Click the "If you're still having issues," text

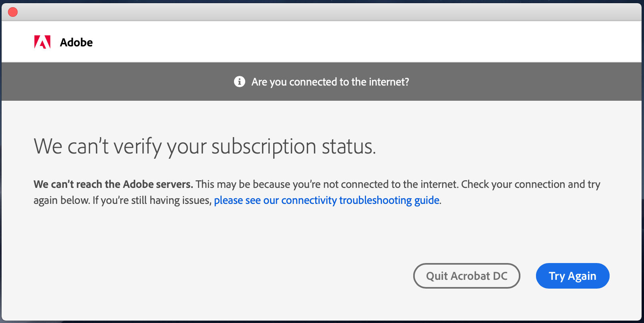click(152, 200)
